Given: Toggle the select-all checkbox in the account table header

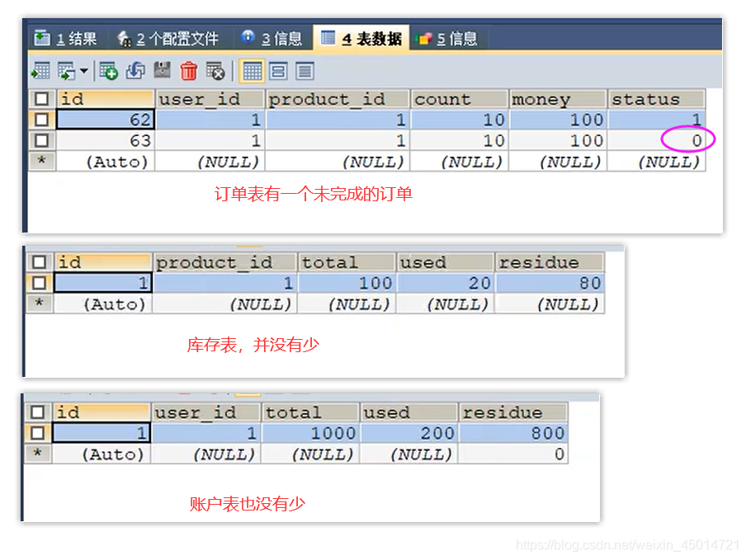Looking at the screenshot, I should pos(38,412).
